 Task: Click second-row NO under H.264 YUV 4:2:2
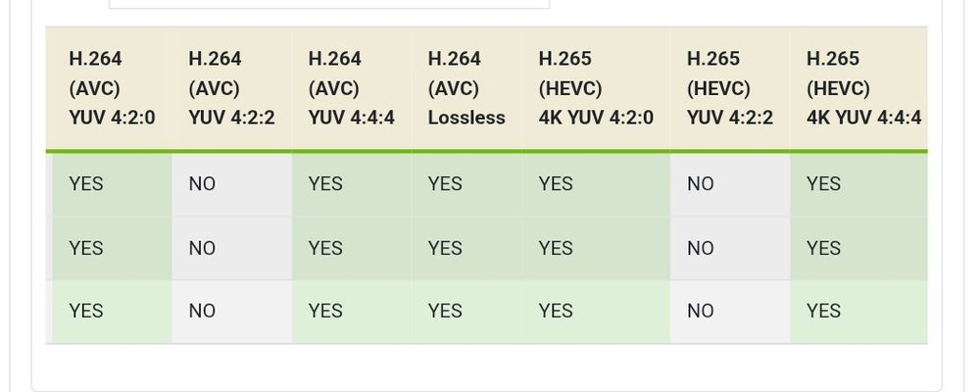point(202,248)
